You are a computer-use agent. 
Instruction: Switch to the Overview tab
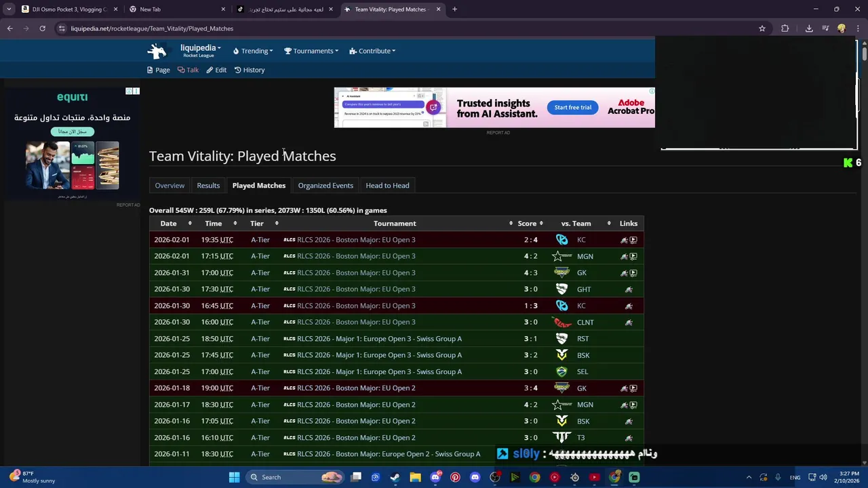[x=170, y=186]
